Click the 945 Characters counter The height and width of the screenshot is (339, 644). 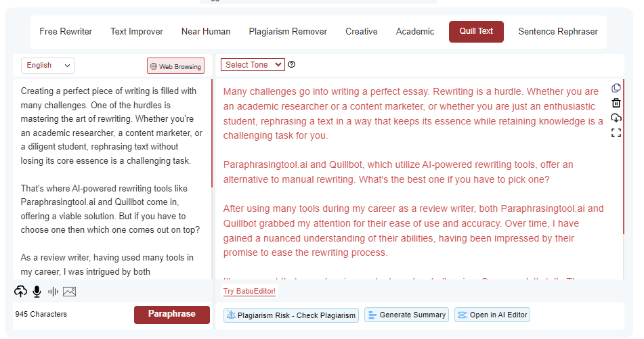click(x=41, y=314)
